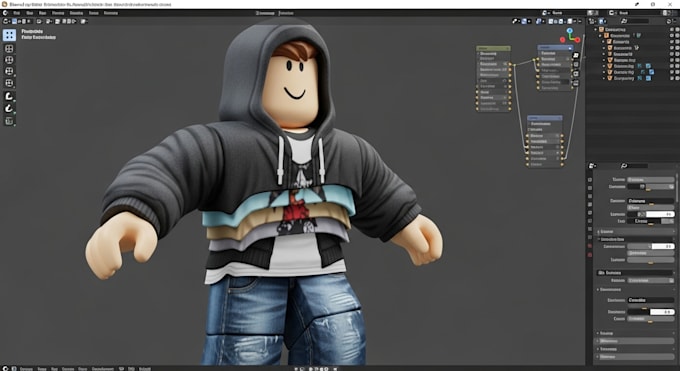Image resolution: width=680 pixels, height=371 pixels.
Task: Click the fourth icon beside the blue node
Action: point(576,83)
